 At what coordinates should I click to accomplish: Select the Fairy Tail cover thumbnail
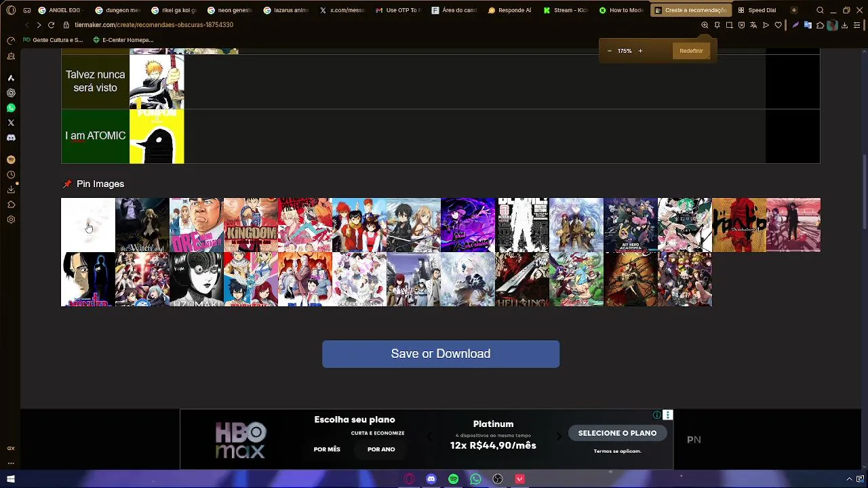click(251, 279)
